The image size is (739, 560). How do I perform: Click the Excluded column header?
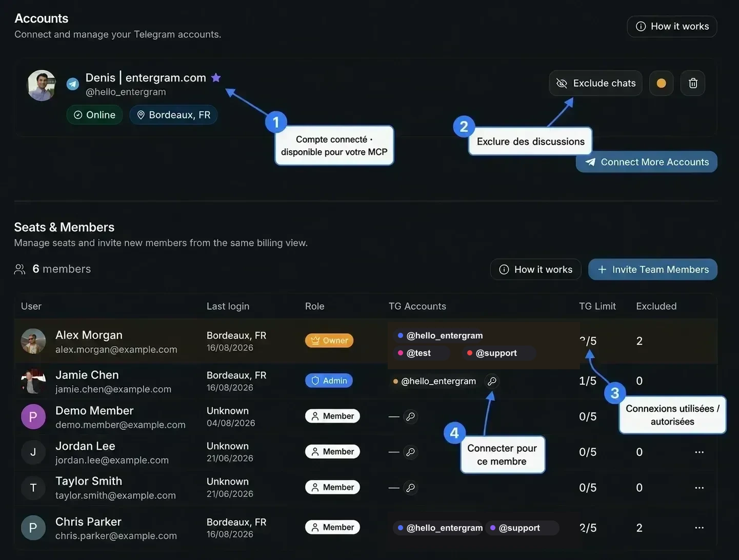(656, 306)
